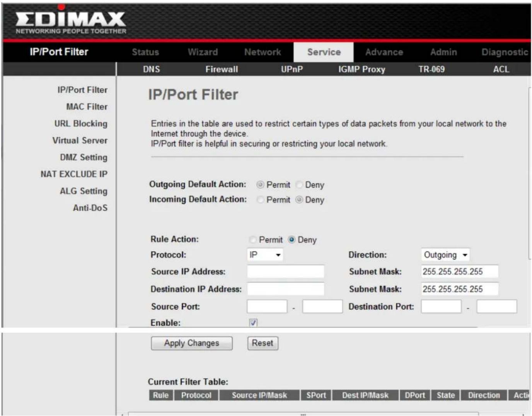This screenshot has height=416, width=532.
Task: Open the Wizard tab
Action: click(203, 52)
